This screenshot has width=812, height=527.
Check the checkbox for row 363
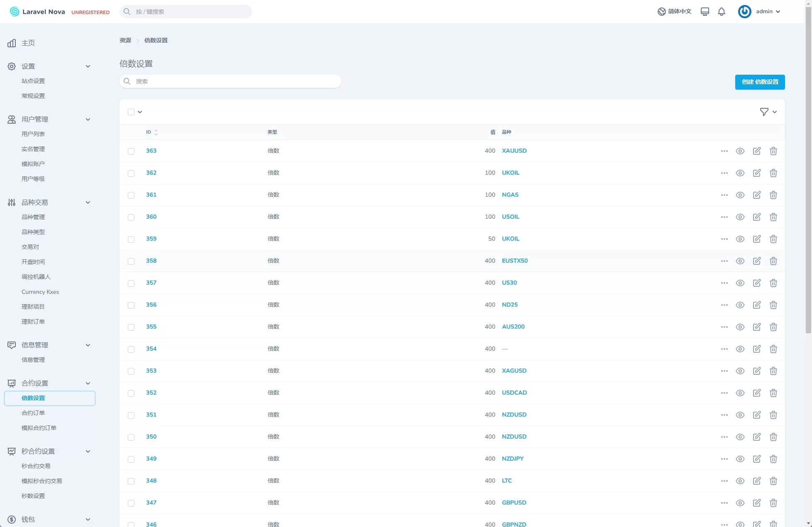(x=131, y=151)
